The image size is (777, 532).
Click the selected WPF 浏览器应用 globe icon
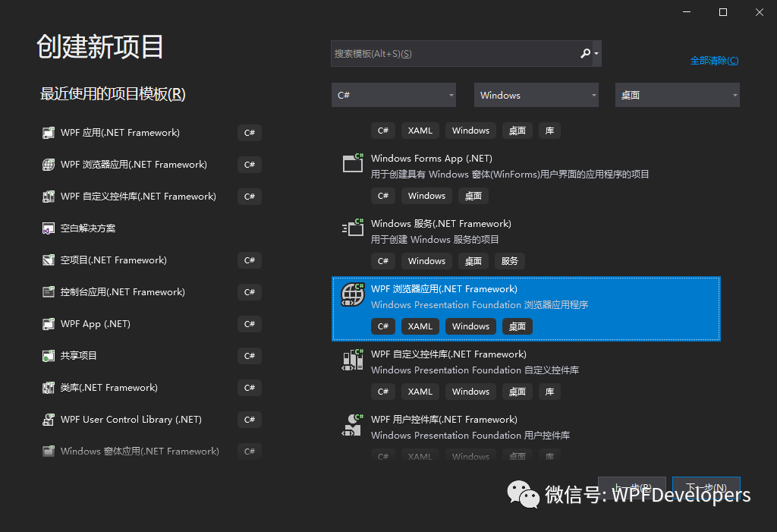click(x=353, y=294)
